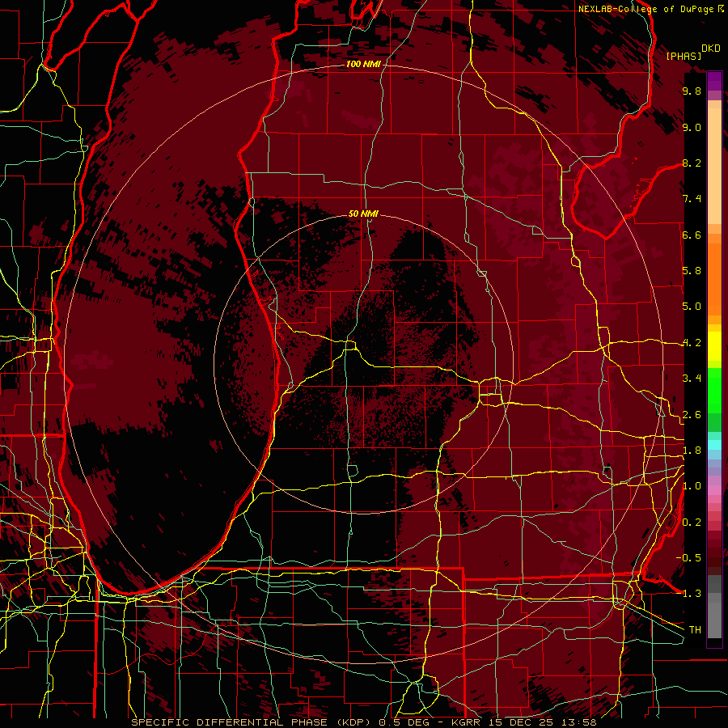The height and width of the screenshot is (728, 728).
Task: Select the 3.4 value on the color scale
Action: click(x=692, y=379)
